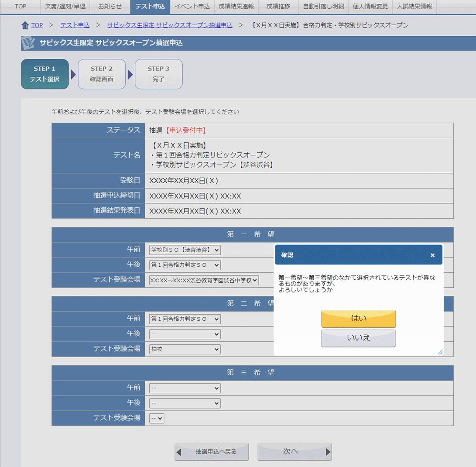This screenshot has height=467, width=476.
Task: Open 第一希望 テスト受験会場 dropdown
Action: [204, 280]
